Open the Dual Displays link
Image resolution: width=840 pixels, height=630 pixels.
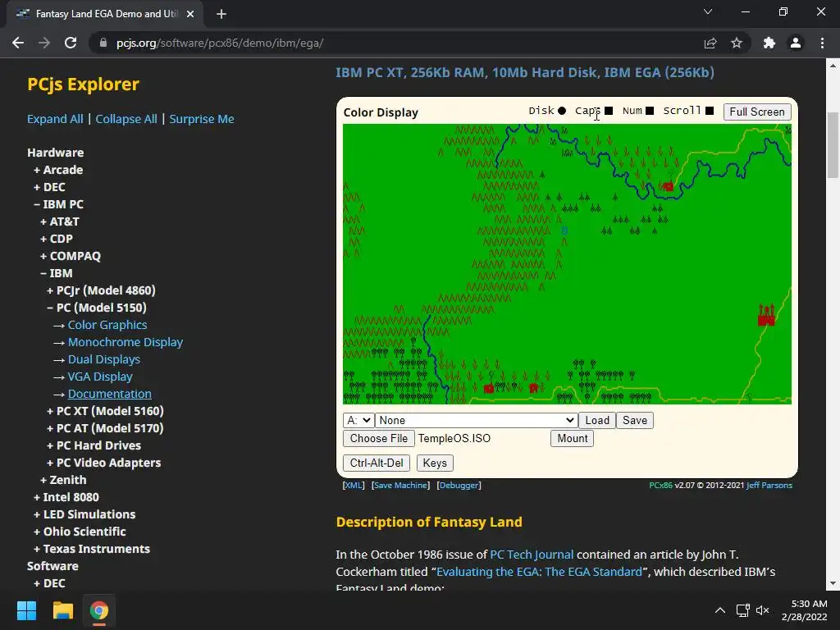pyautogui.click(x=104, y=359)
